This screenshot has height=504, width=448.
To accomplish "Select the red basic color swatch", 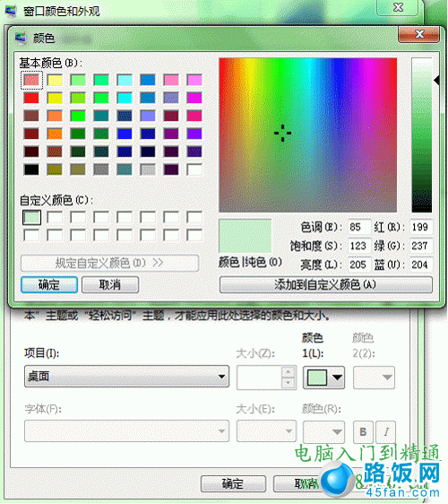I will click(x=31, y=98).
